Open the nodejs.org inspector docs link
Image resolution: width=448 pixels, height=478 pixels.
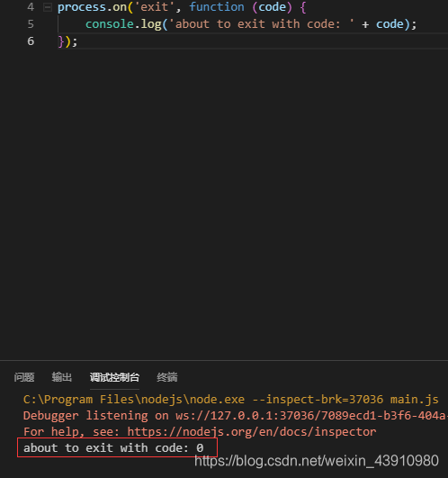point(252,432)
